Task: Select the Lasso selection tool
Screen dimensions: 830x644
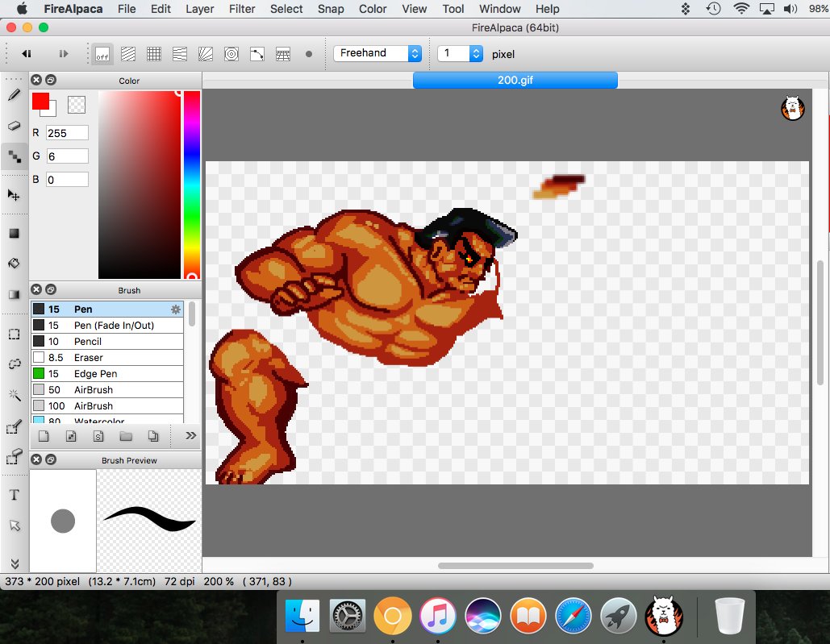Action: click(x=15, y=364)
